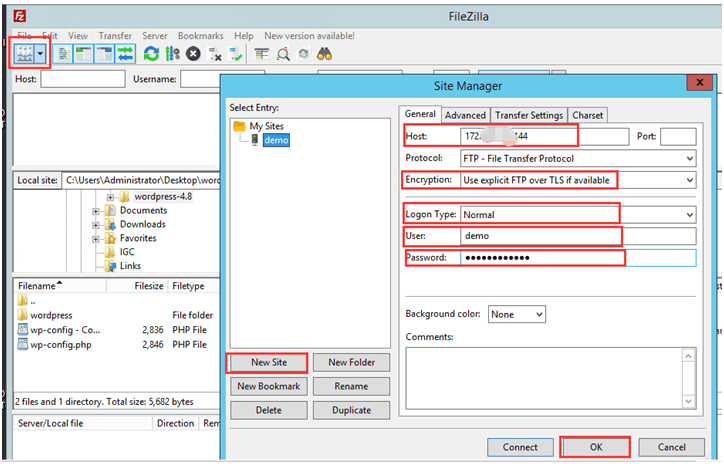
Task: Click the Cancel current operation icon
Action: coord(193,54)
